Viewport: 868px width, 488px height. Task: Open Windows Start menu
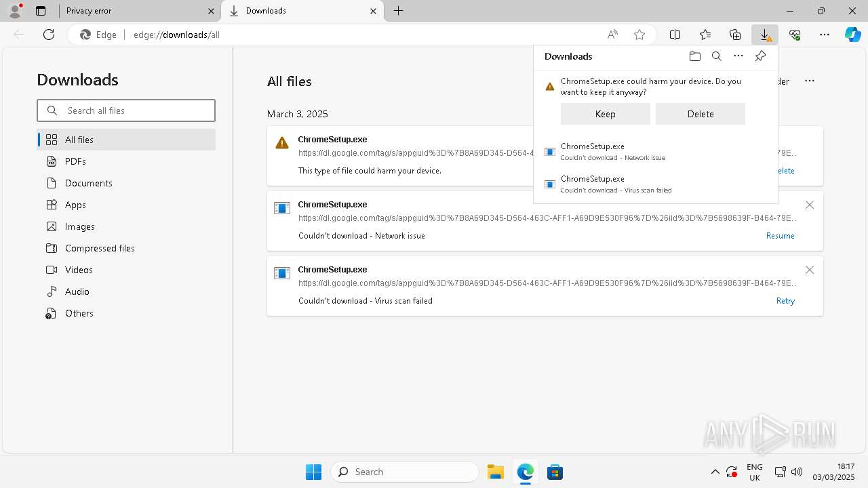[313, 472]
